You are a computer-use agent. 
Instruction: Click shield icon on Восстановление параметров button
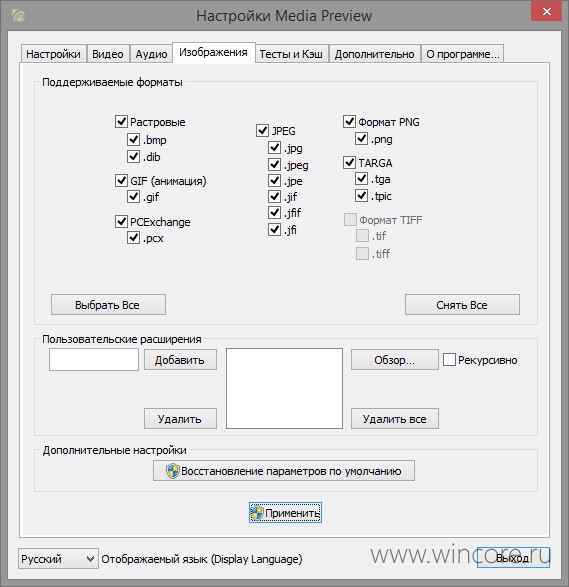(x=173, y=471)
